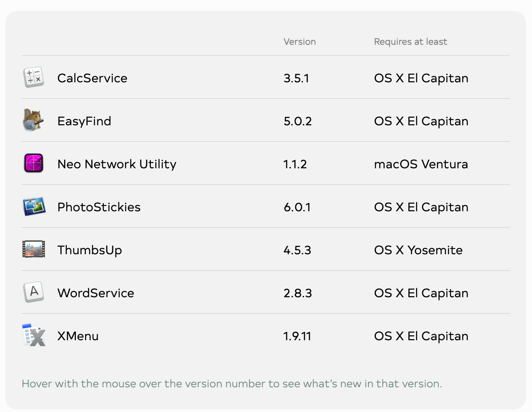
Task: Select the XMenu app name
Action: click(78, 336)
